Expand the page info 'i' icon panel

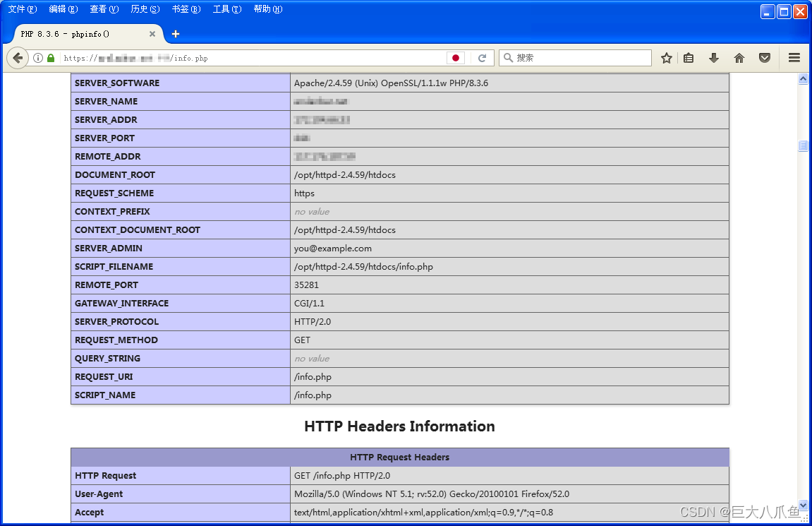tap(37, 59)
